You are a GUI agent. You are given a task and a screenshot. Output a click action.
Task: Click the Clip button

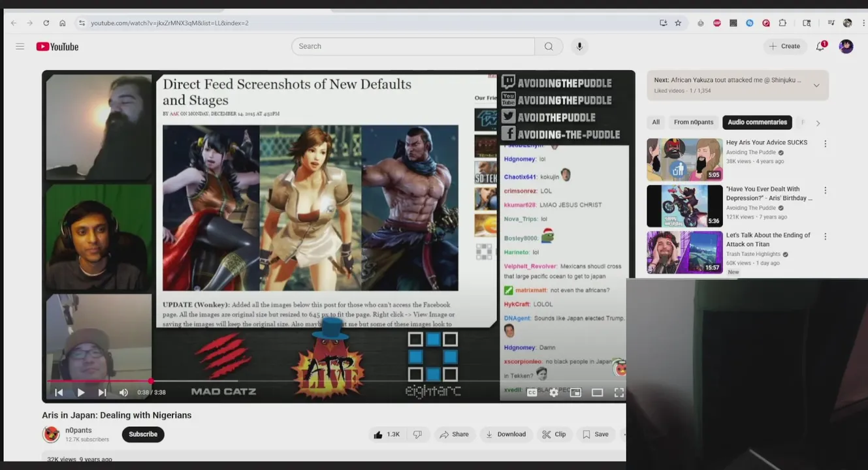tap(554, 434)
